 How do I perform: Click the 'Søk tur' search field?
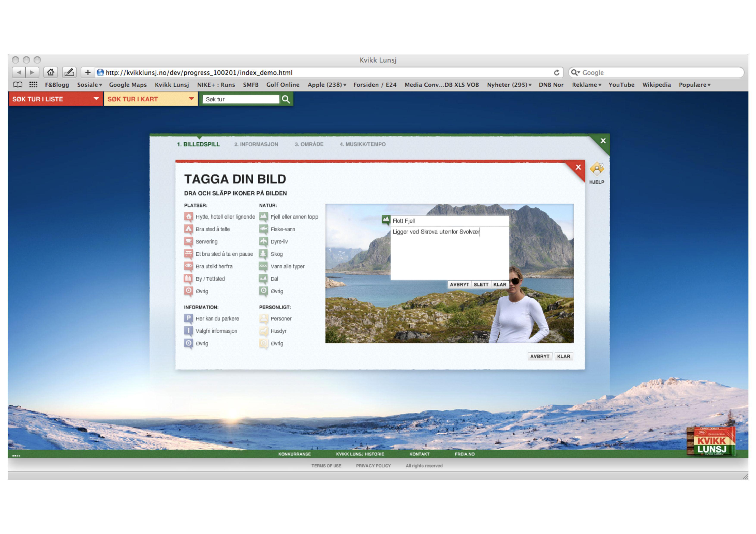click(241, 99)
